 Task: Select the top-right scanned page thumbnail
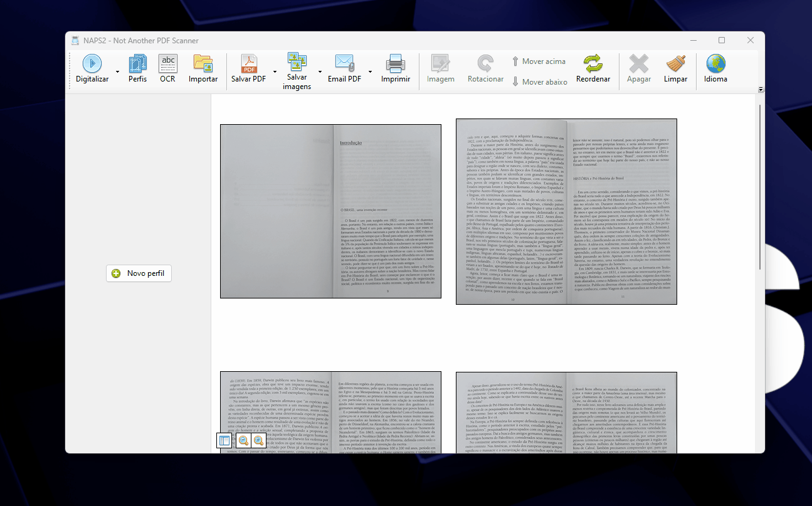tap(566, 212)
